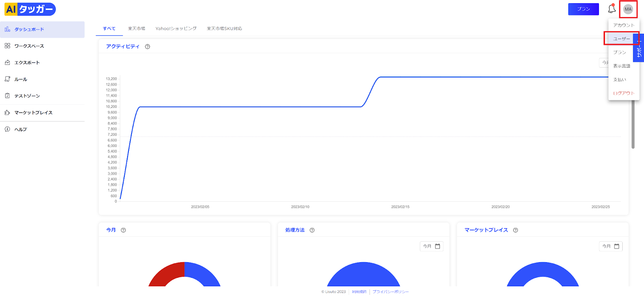
Task: Go to テストゾーン in sidebar
Action: (x=42, y=96)
